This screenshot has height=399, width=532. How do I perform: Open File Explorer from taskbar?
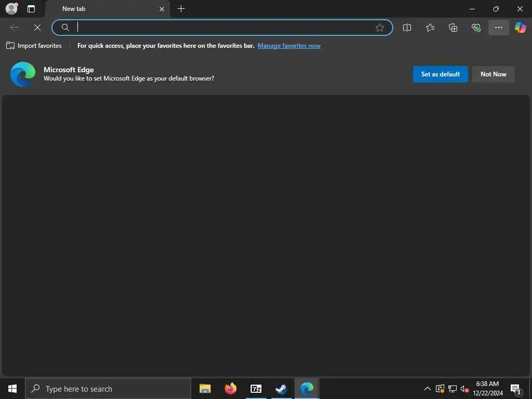[205, 389]
